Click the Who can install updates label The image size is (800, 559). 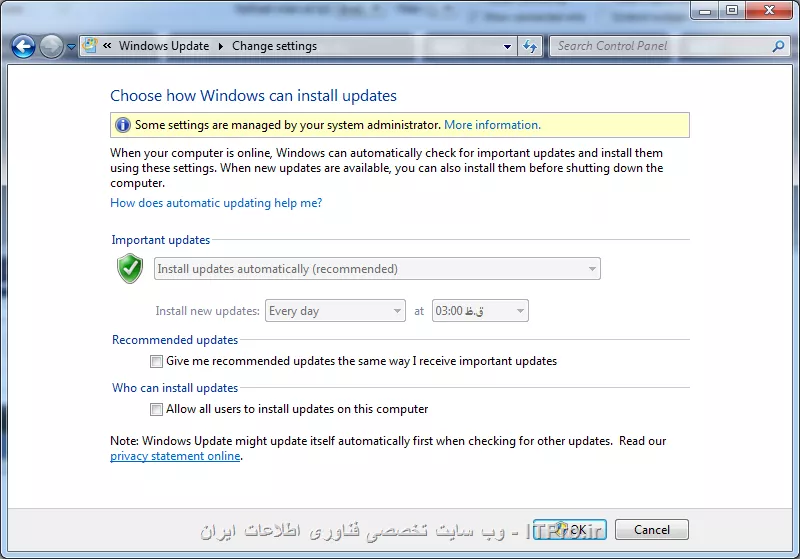coord(175,388)
